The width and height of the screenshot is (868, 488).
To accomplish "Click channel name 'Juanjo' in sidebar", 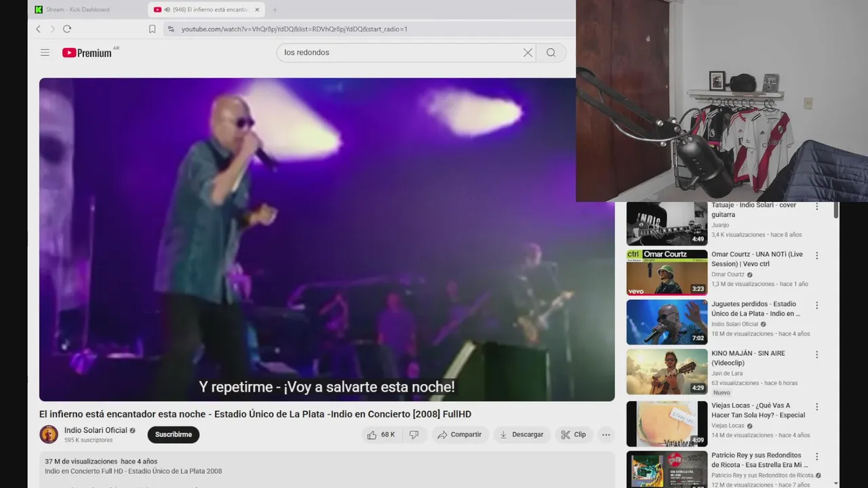I will [x=720, y=225].
